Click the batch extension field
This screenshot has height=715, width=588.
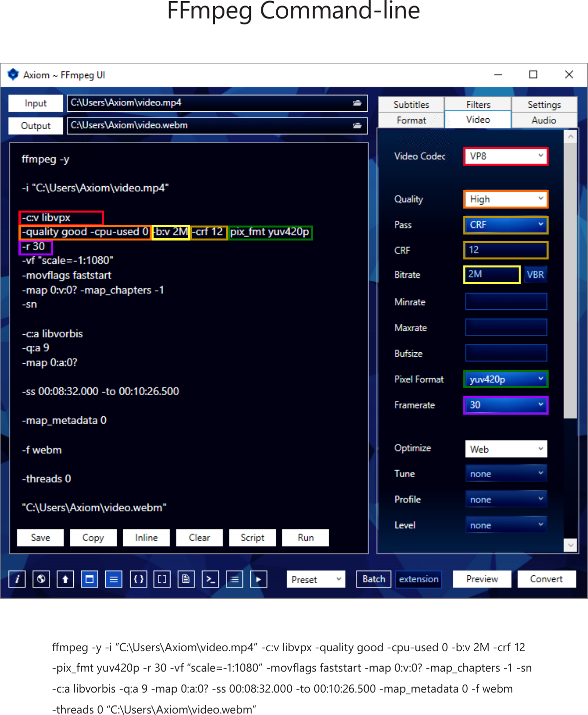coord(419,579)
